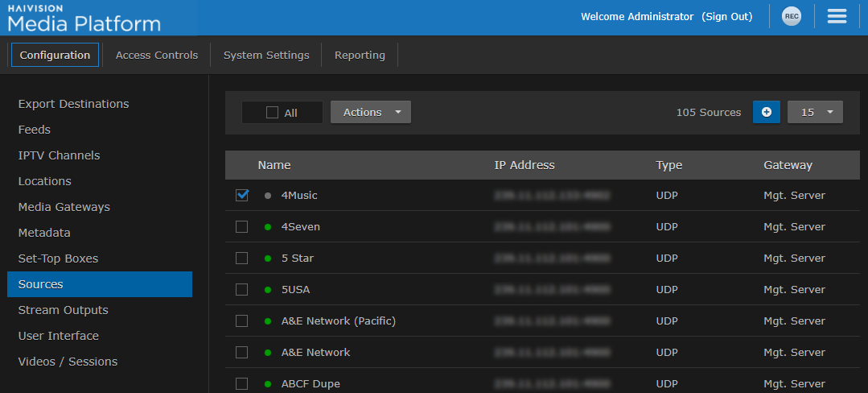Click the blue add source plus button
868x393 pixels.
click(x=766, y=112)
